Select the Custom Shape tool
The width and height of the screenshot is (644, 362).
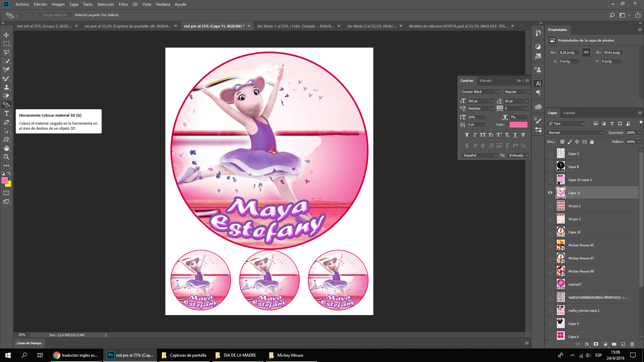6,139
